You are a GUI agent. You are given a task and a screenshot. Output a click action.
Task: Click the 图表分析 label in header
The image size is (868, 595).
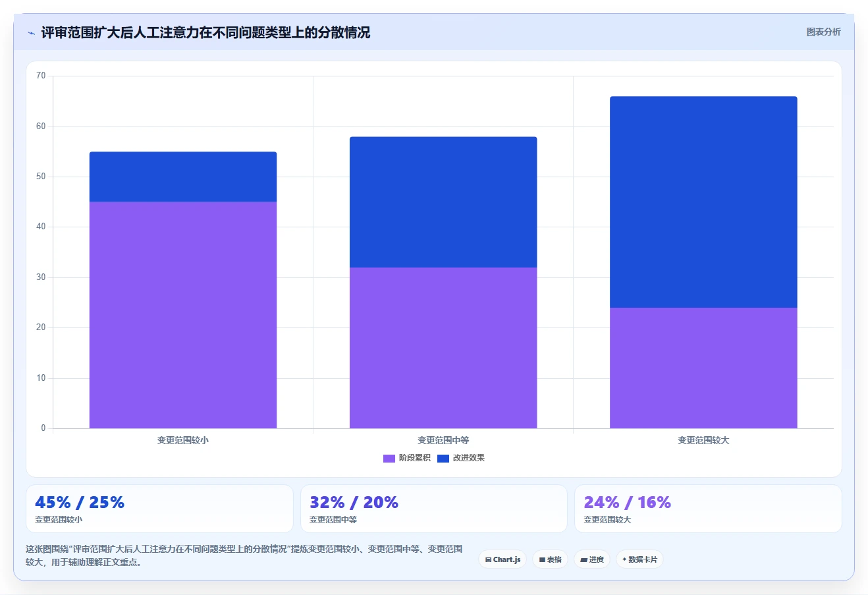(823, 32)
